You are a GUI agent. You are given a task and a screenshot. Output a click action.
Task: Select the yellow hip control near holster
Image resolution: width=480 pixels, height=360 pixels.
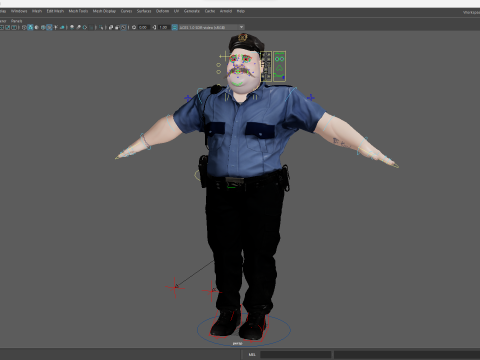pos(197,175)
